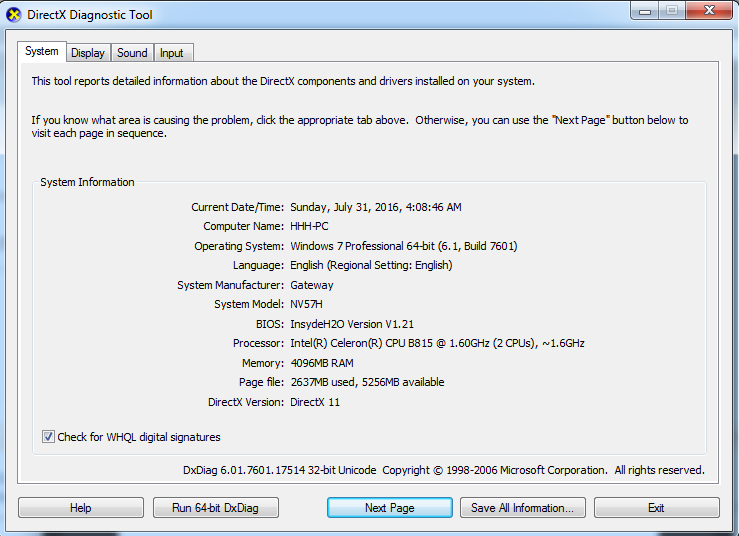Click the maximize button in title bar
This screenshot has height=536, width=739.
(672, 11)
